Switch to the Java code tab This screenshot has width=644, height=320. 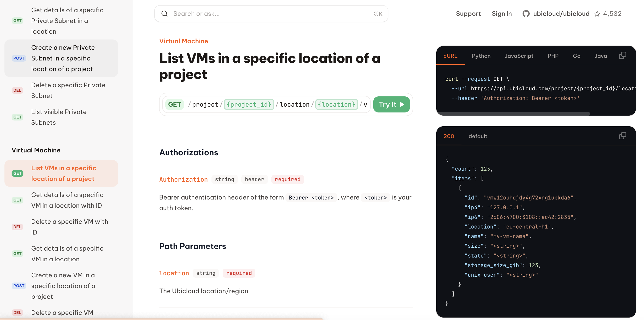pyautogui.click(x=601, y=56)
